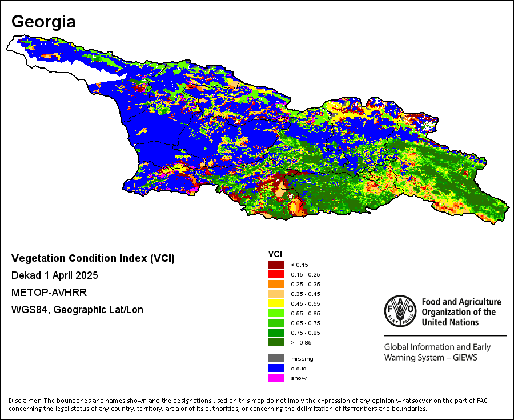Click the 0.75 - 0.85 green legend swatch

point(276,333)
